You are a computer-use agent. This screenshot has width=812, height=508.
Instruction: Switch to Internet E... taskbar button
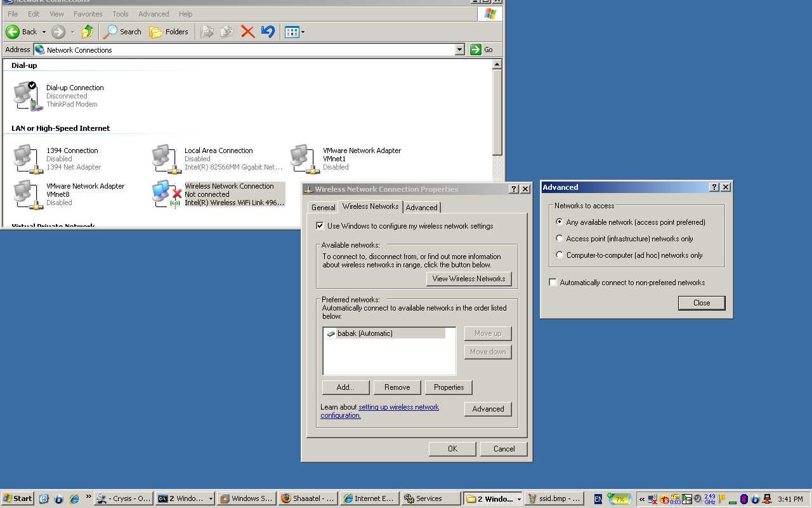coord(369,498)
